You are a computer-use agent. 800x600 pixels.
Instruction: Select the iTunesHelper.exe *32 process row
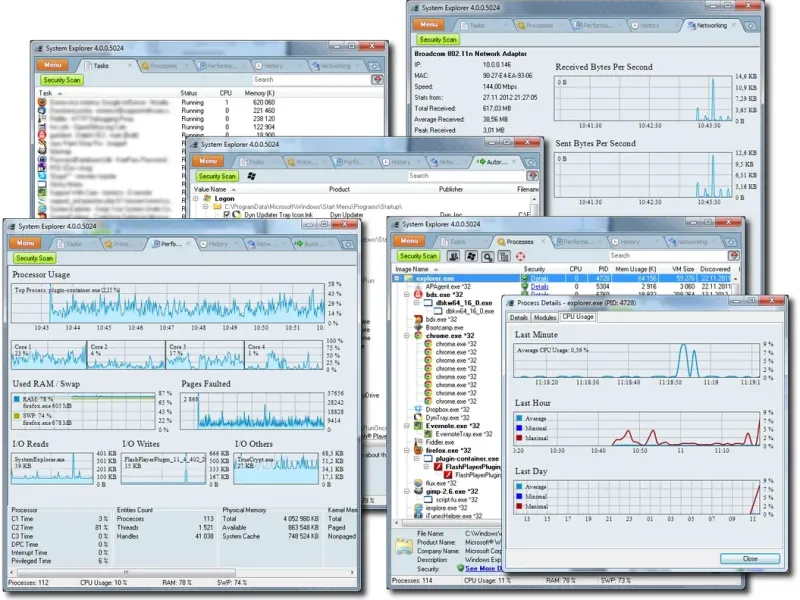[454, 516]
